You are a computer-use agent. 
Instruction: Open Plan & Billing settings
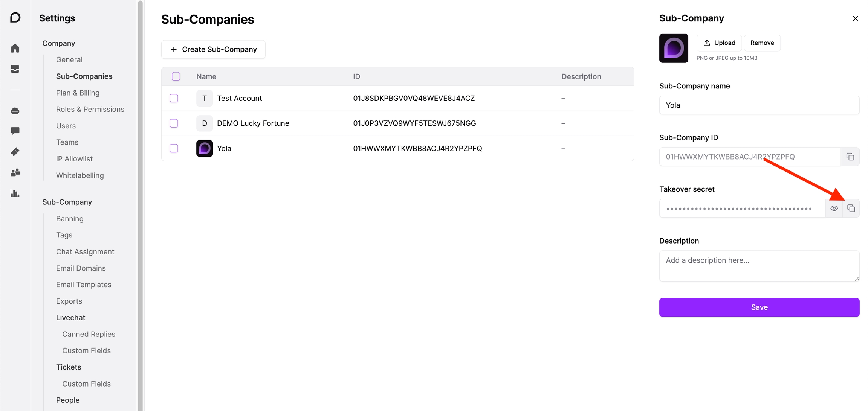[x=78, y=93]
